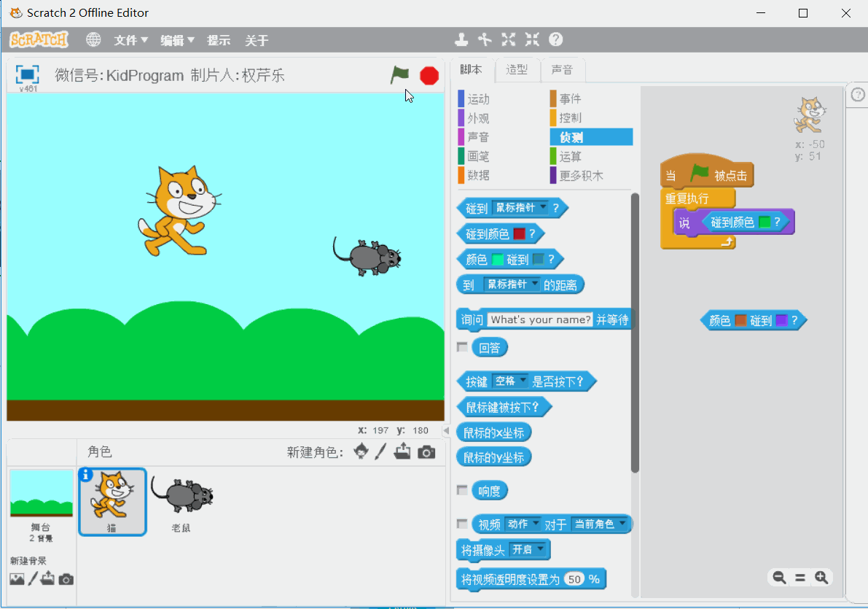868x609 pixels.
Task: Switch to the 声音 tab
Action: 562,70
